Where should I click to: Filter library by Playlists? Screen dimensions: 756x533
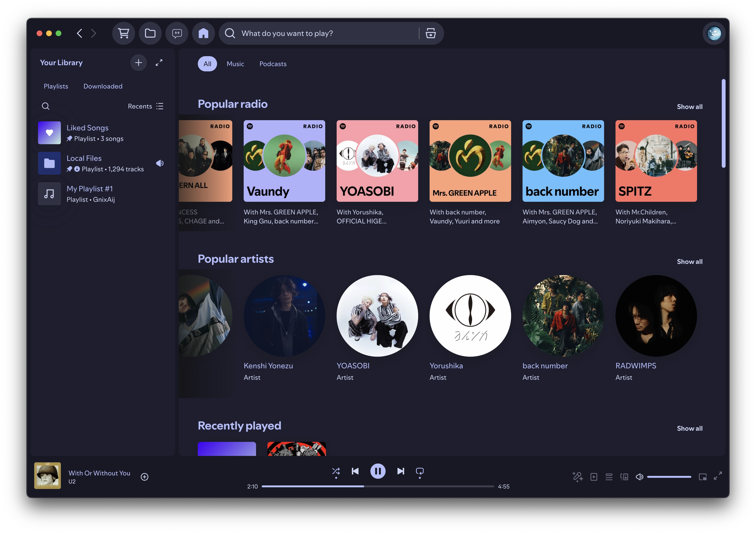pyautogui.click(x=56, y=86)
